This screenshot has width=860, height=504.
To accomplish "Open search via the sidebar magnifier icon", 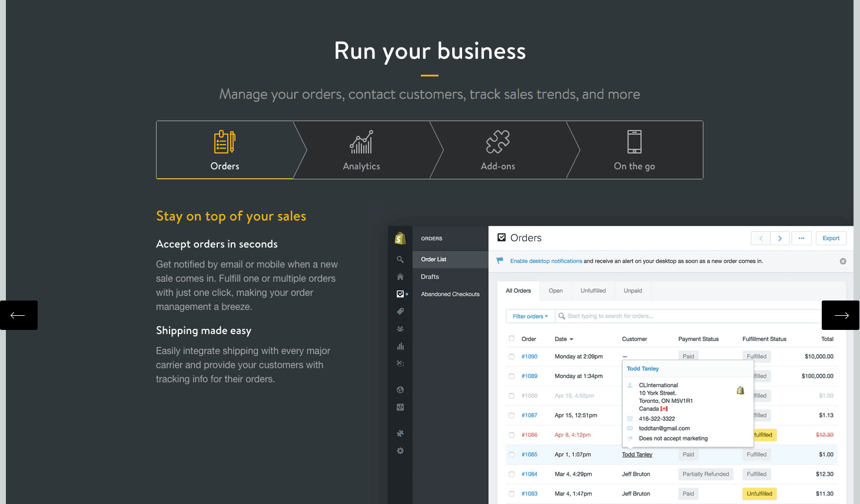I will click(400, 259).
